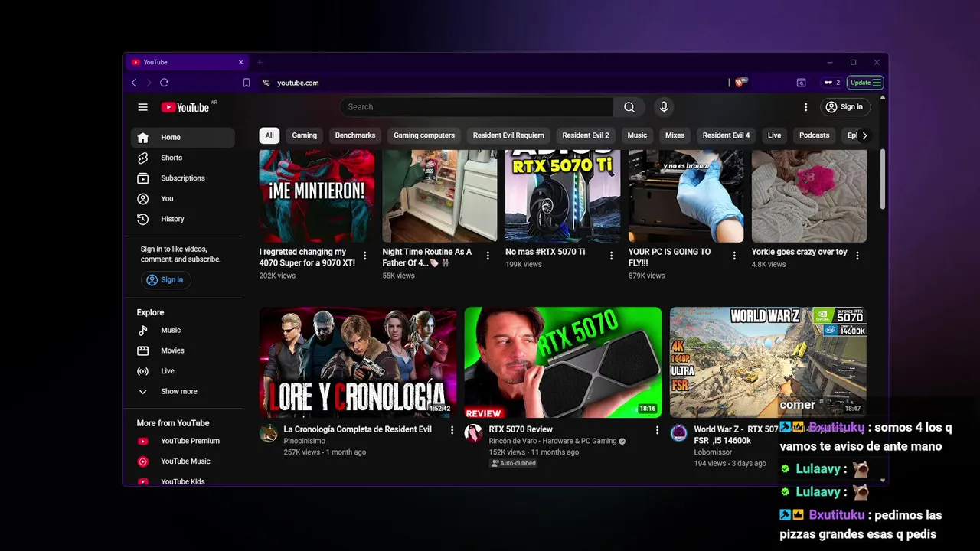
Task: Switch to the YouTube browser tab
Action: (x=186, y=62)
